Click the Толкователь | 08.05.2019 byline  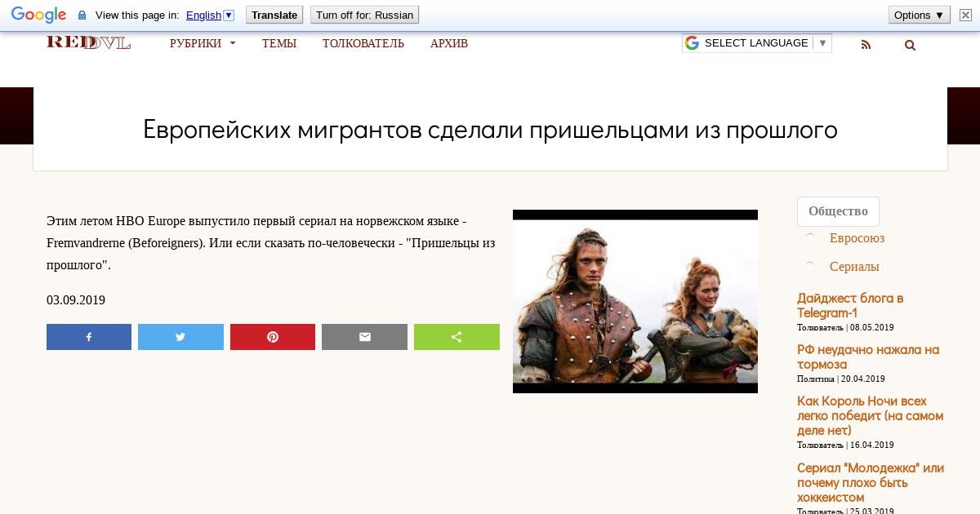click(x=845, y=327)
